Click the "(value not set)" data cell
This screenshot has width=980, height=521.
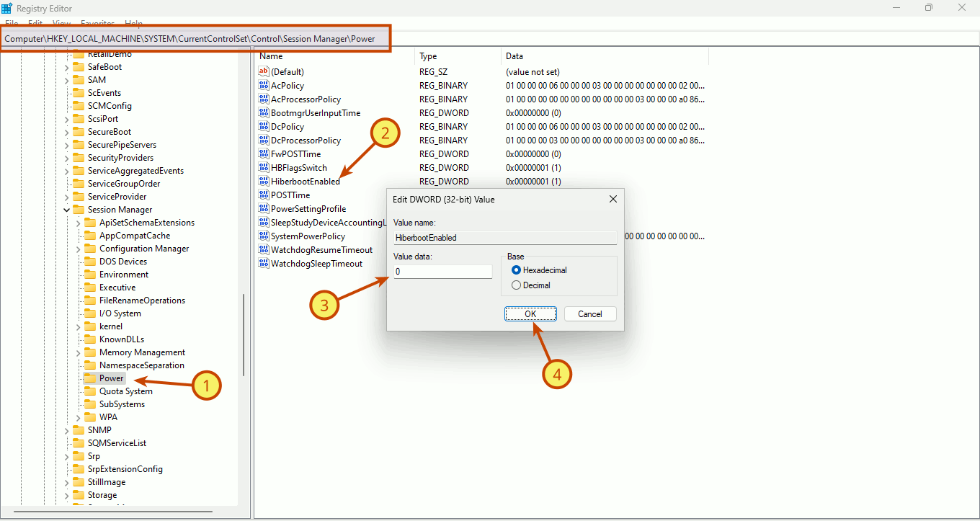(533, 72)
